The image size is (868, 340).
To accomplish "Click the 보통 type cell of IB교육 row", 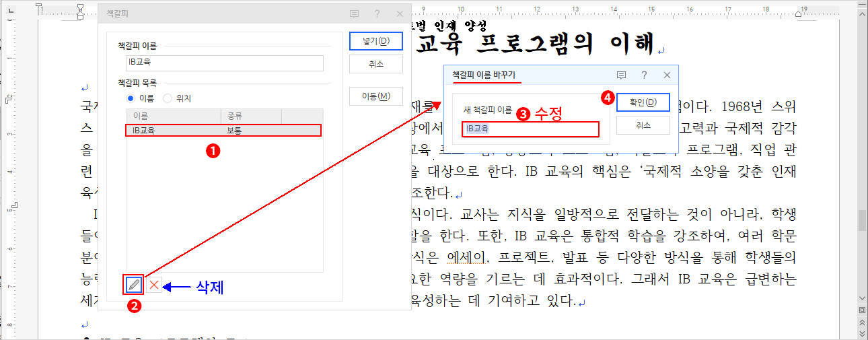I will pyautogui.click(x=234, y=131).
